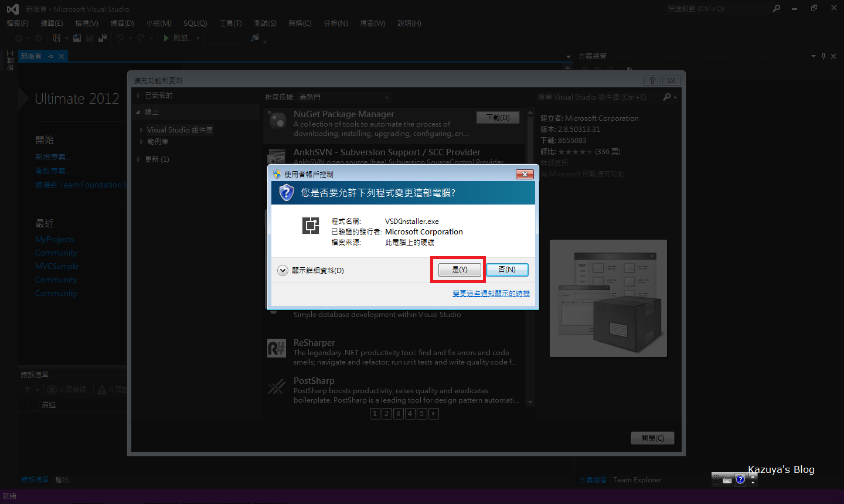Image resolution: width=844 pixels, height=504 pixels.
Task: Go to results page 5
Action: pyautogui.click(x=421, y=413)
